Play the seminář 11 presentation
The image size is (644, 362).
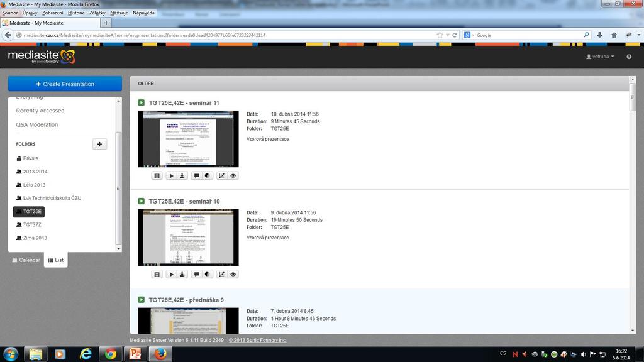[171, 176]
